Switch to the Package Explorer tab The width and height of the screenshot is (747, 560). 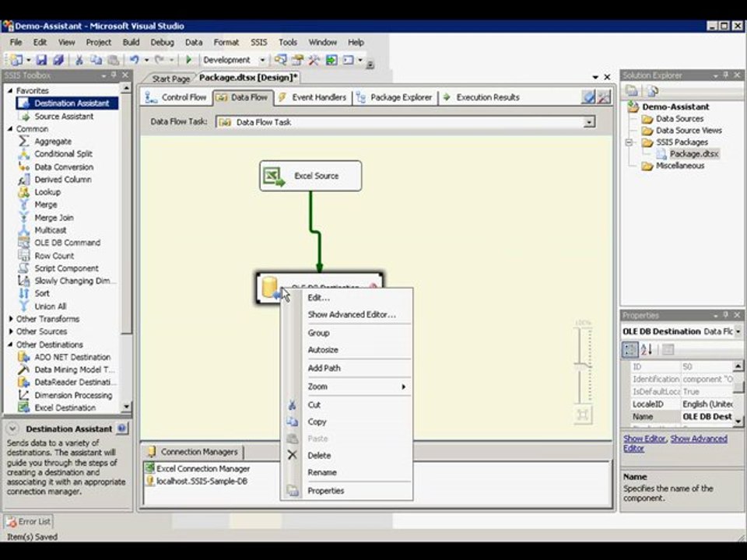coord(395,98)
